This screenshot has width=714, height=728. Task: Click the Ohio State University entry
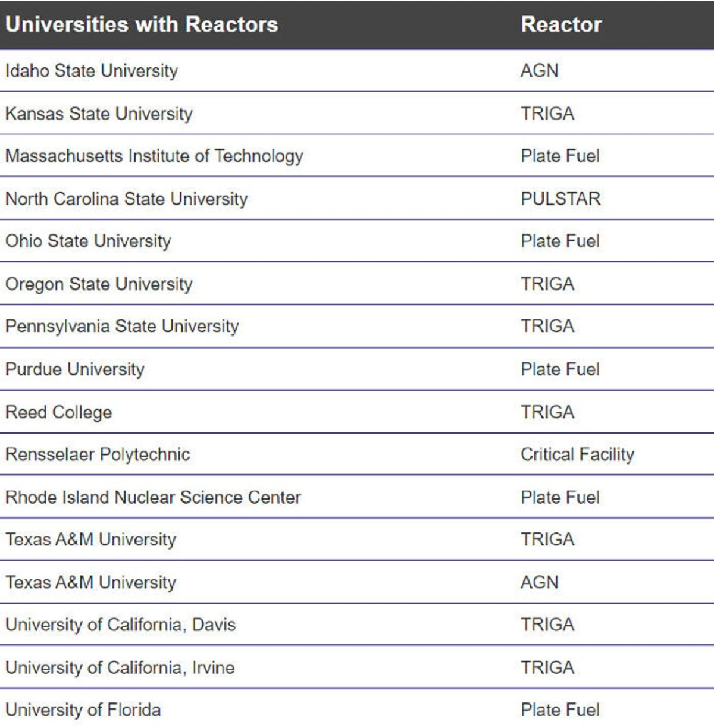tap(88, 241)
